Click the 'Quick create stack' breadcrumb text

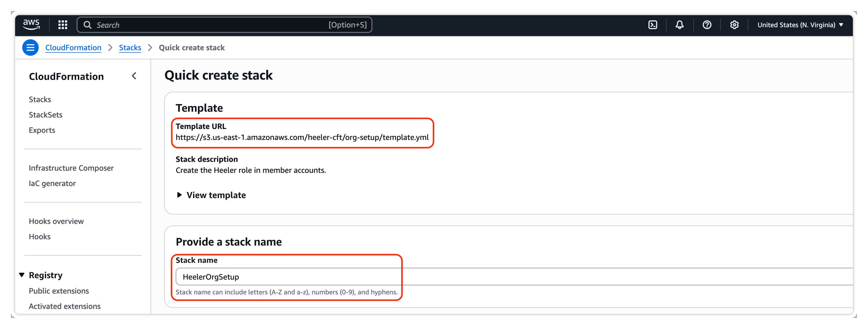[x=192, y=47]
